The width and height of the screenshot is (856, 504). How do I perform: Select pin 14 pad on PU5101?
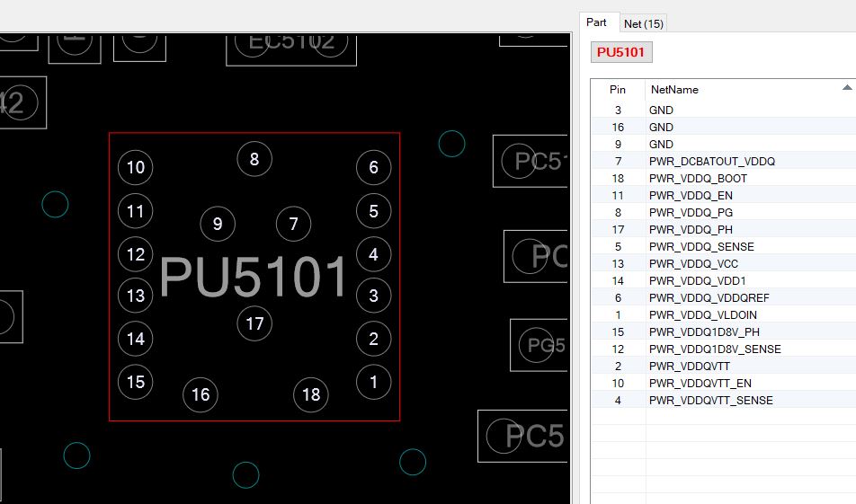pyautogui.click(x=136, y=339)
